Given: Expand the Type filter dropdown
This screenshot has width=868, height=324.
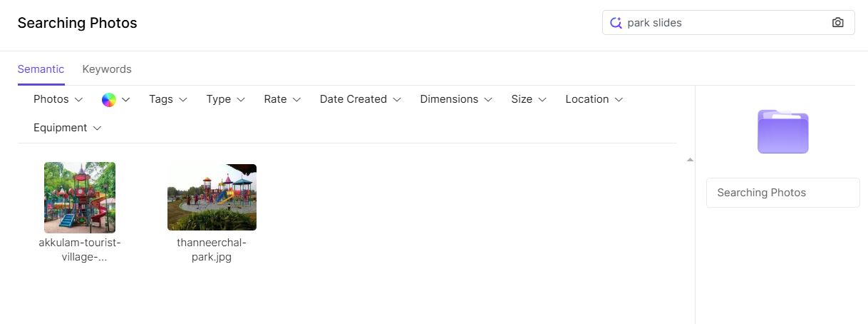Looking at the screenshot, I should click(225, 99).
